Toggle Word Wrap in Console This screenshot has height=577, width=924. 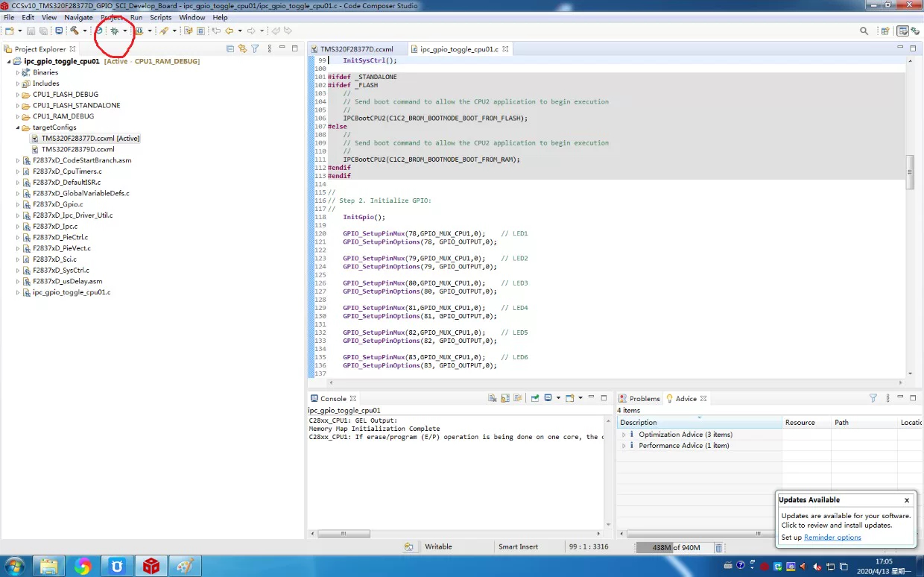click(x=518, y=398)
